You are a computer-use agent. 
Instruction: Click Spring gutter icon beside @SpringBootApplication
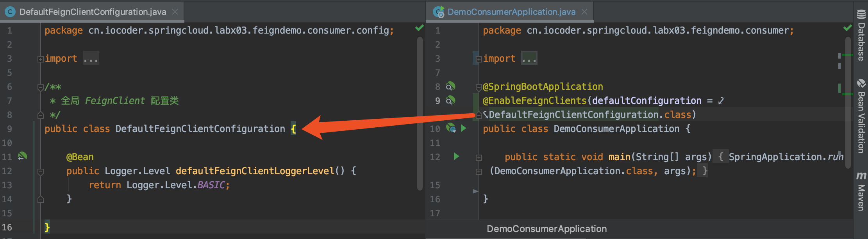point(451,86)
